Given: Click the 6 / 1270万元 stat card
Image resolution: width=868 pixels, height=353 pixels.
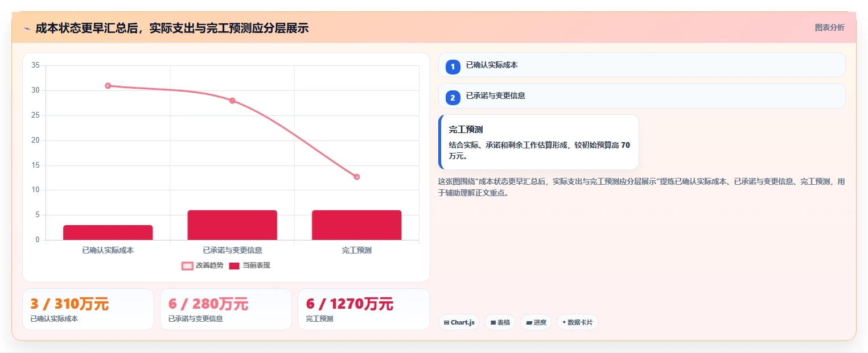Looking at the screenshot, I should [364, 309].
